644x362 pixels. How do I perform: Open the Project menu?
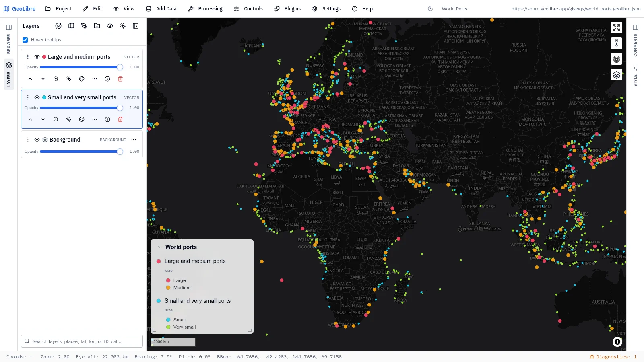(x=58, y=8)
